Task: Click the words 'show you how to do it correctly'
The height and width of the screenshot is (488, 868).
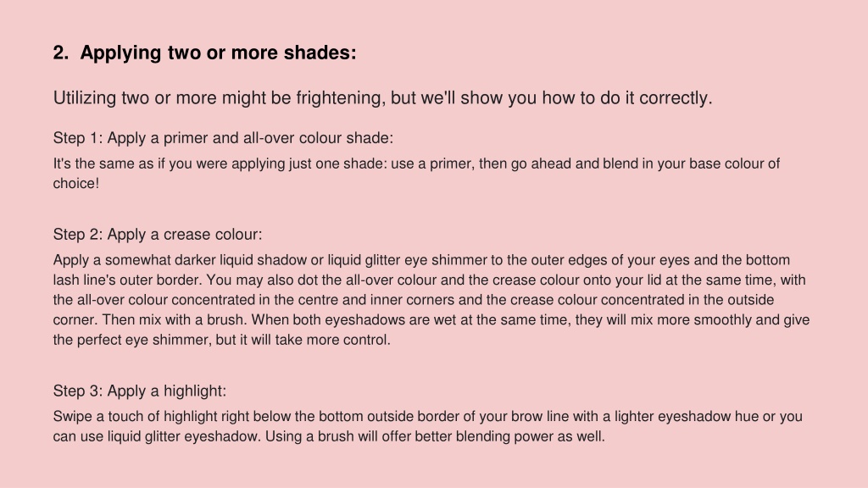Action: (587, 98)
